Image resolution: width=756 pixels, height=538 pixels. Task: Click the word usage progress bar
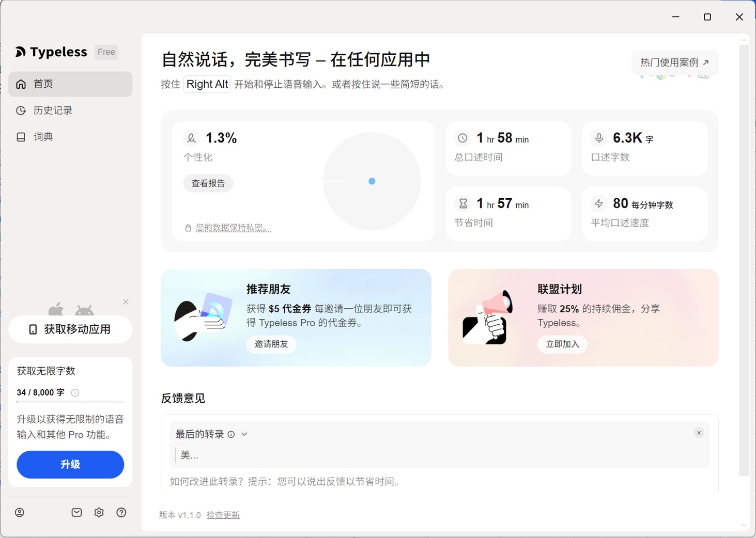[x=70, y=402]
